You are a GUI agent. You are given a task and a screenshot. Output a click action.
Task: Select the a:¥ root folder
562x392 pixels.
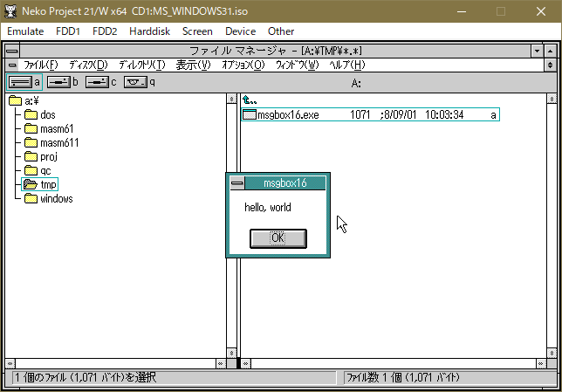click(24, 100)
